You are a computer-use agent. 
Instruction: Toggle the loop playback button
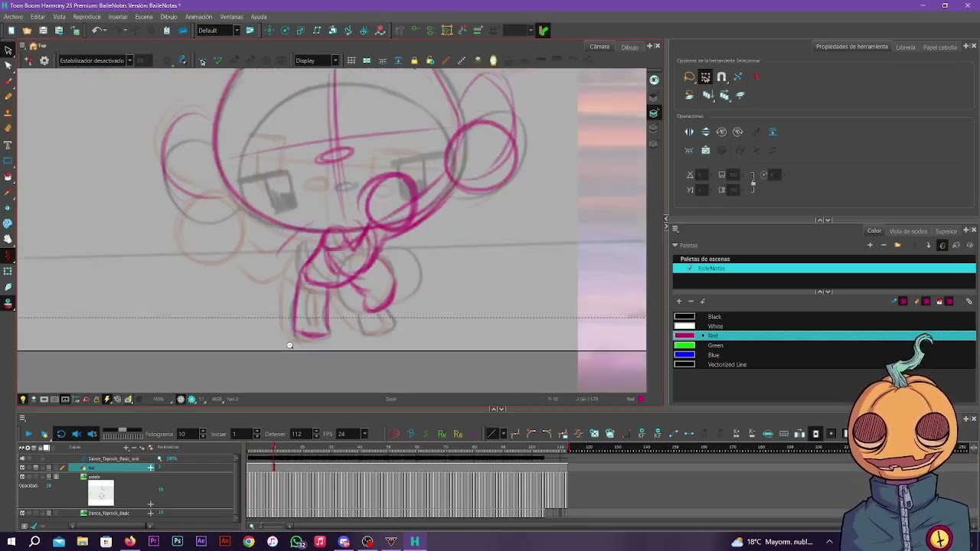[x=60, y=434]
